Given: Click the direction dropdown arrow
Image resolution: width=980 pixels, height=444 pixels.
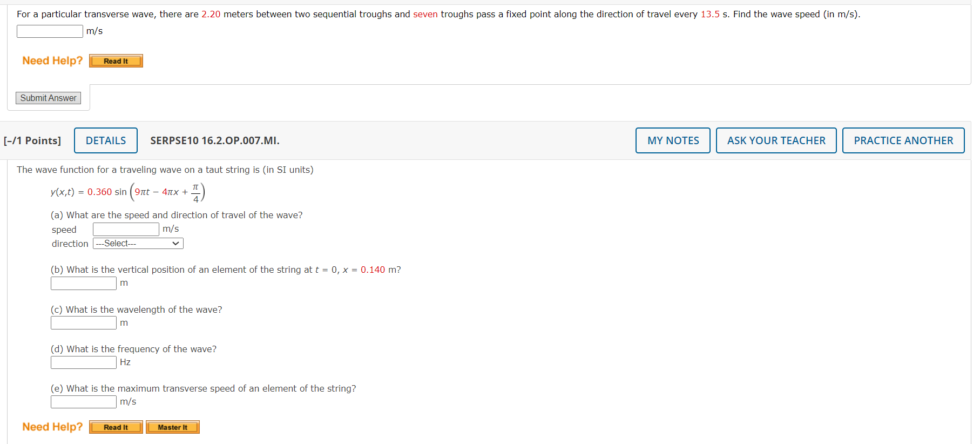Looking at the screenshot, I should click(x=175, y=243).
